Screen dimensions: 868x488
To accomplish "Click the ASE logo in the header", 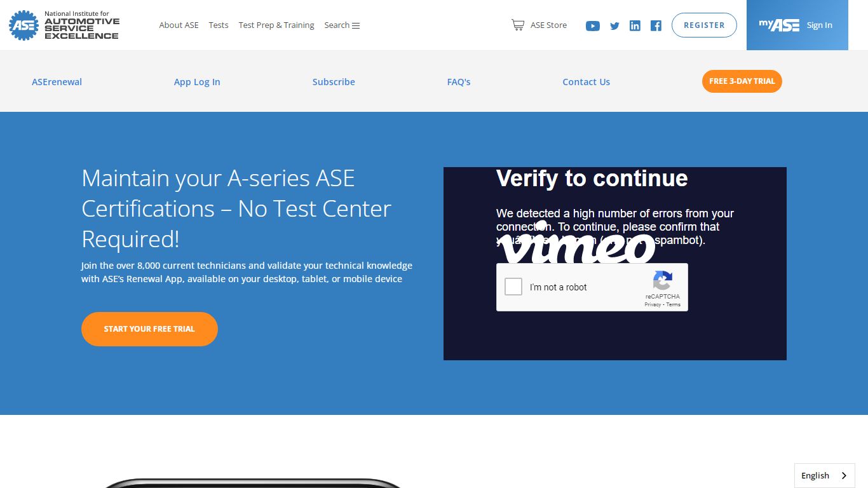I will 64,25.
